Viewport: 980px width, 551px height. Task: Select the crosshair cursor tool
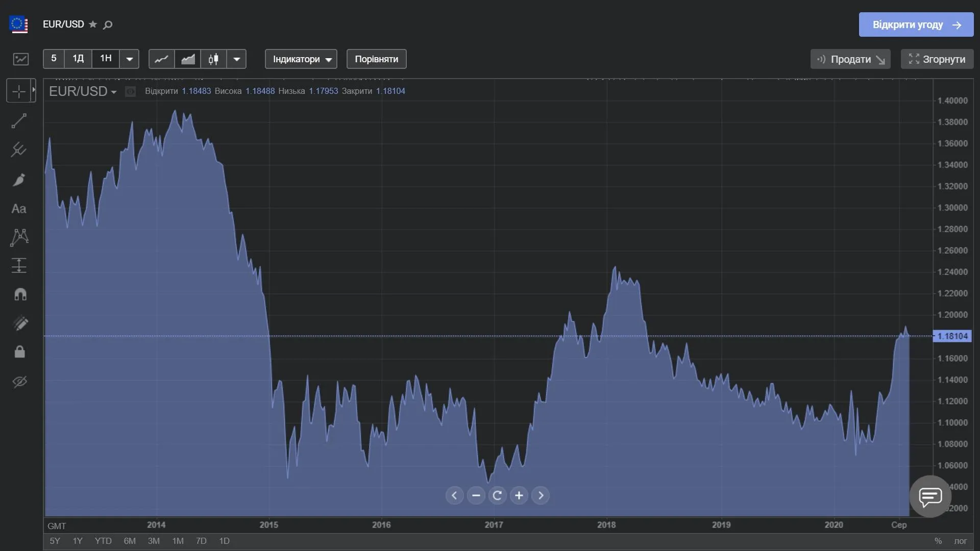tap(18, 91)
